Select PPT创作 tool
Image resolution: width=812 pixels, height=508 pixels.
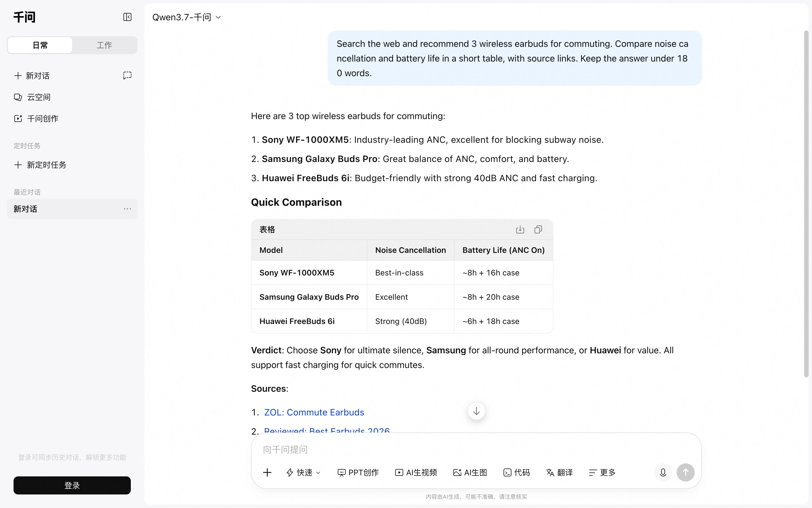pos(358,472)
